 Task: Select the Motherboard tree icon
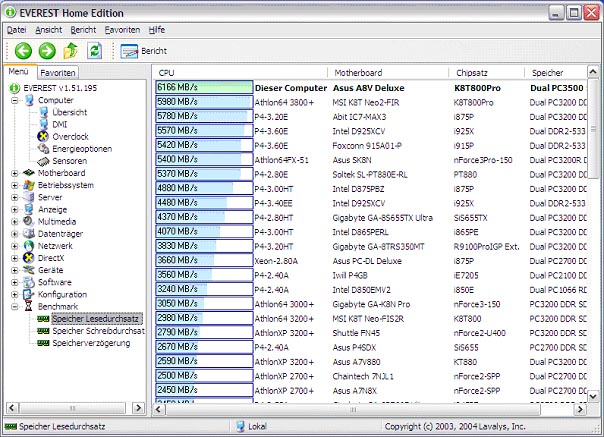(x=29, y=173)
